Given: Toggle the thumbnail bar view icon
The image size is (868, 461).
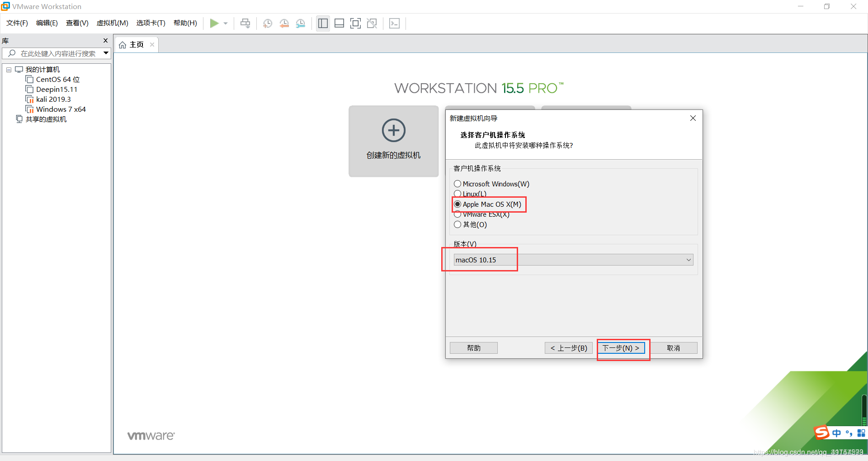Looking at the screenshot, I should [x=339, y=24].
